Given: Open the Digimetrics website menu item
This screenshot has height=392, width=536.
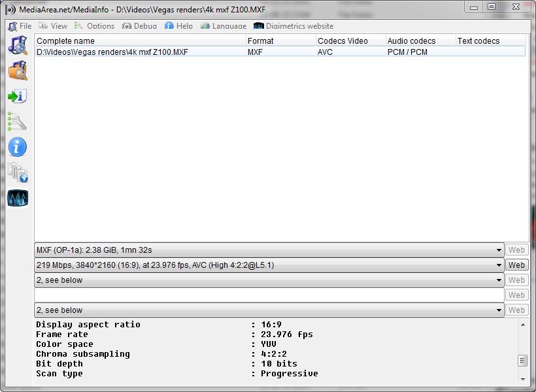Looking at the screenshot, I should point(293,26).
